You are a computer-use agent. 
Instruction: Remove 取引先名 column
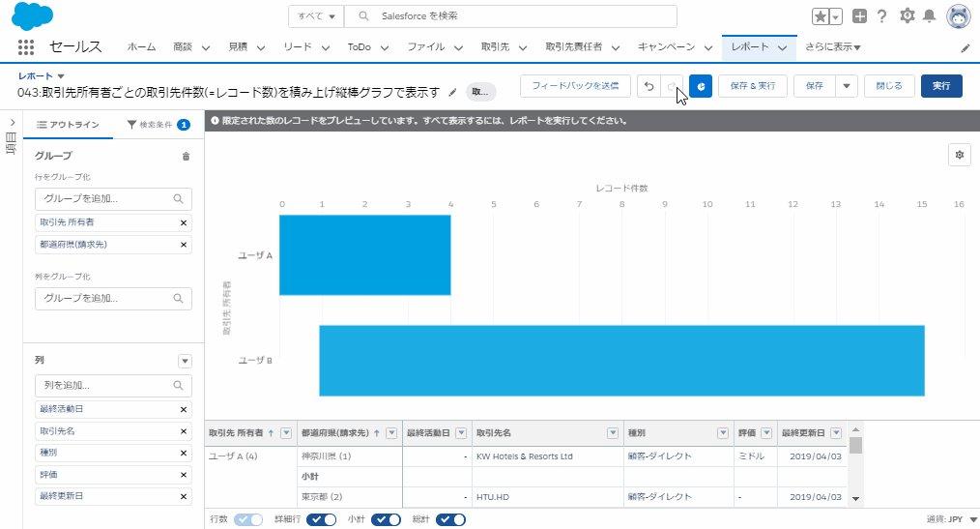click(183, 430)
